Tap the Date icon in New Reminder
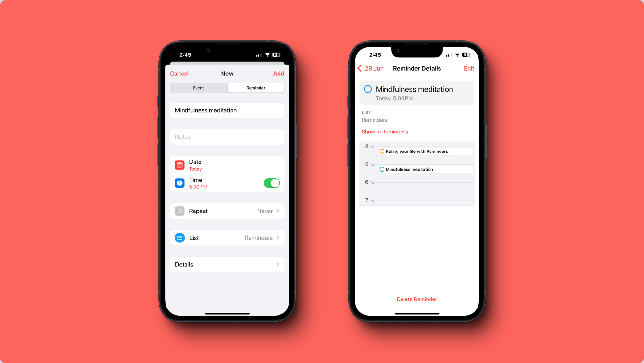 point(180,164)
